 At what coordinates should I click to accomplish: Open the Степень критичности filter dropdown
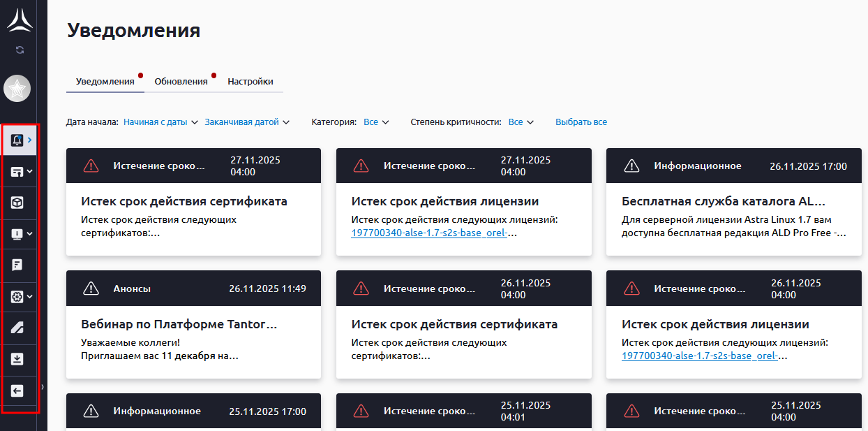click(x=521, y=122)
